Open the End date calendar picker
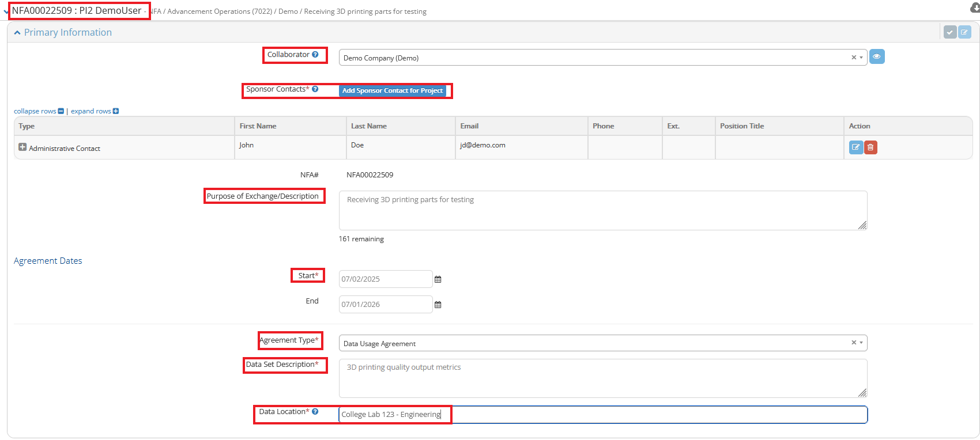This screenshot has height=440, width=980. click(438, 305)
